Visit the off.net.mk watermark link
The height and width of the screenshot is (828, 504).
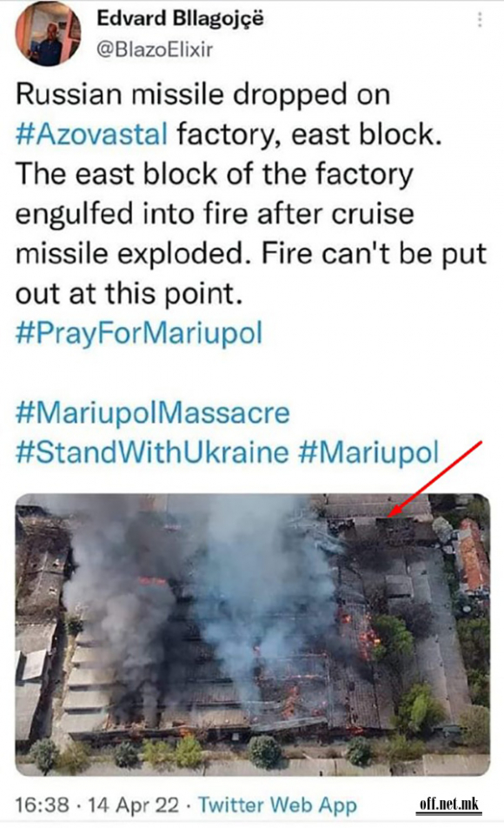tap(449, 805)
